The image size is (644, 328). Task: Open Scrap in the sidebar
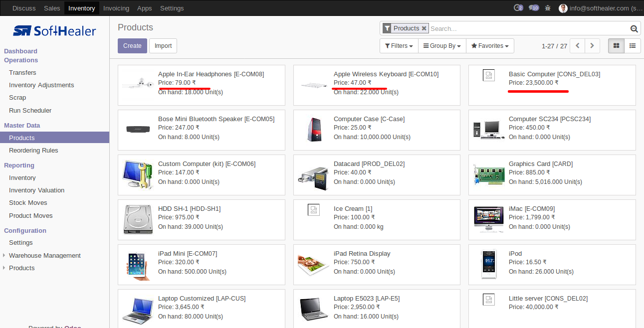[x=17, y=98]
